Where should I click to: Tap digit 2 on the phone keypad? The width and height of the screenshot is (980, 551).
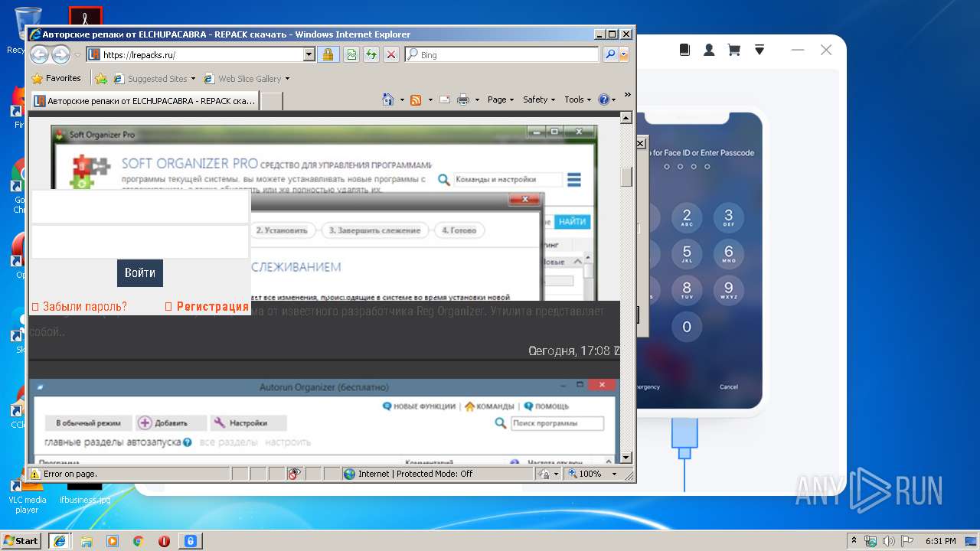[x=687, y=218]
